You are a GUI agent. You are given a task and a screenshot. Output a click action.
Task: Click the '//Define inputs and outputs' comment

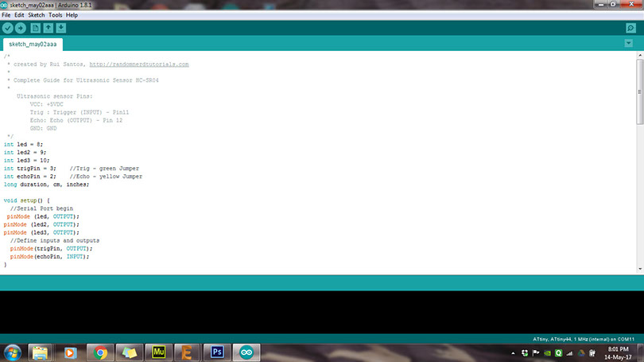tap(55, 241)
